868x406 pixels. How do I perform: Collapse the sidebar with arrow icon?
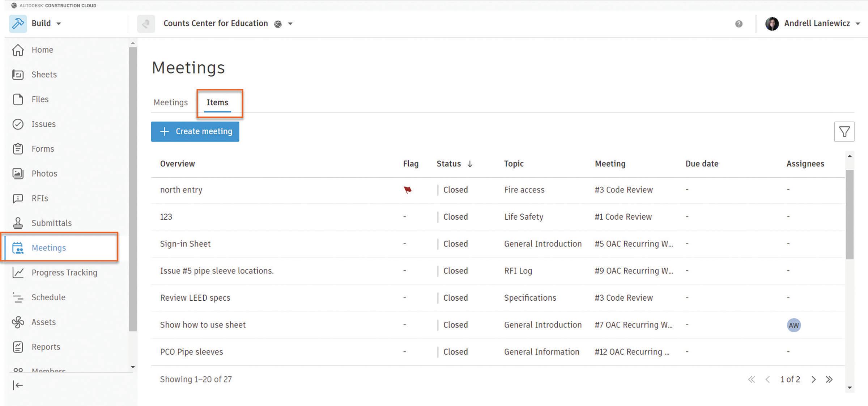[x=18, y=385]
